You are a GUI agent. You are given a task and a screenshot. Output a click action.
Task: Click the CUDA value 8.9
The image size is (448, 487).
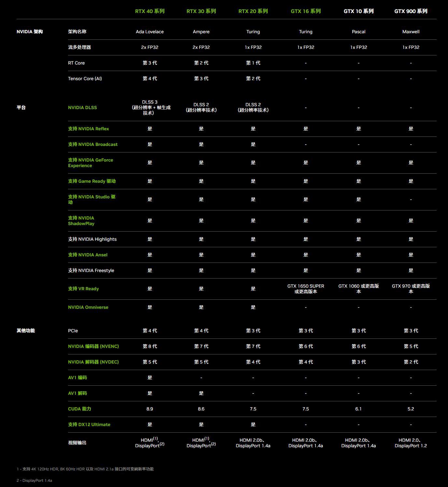click(150, 409)
